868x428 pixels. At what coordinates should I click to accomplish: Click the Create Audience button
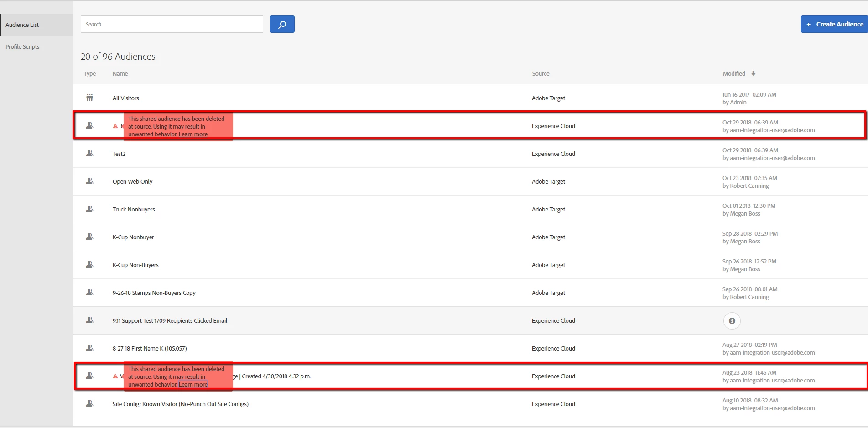pyautogui.click(x=834, y=24)
